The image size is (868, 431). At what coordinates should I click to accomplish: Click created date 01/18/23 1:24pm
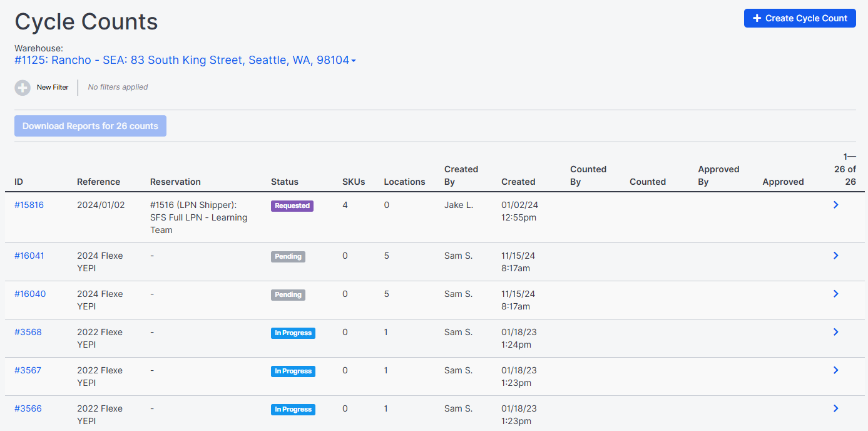519,338
